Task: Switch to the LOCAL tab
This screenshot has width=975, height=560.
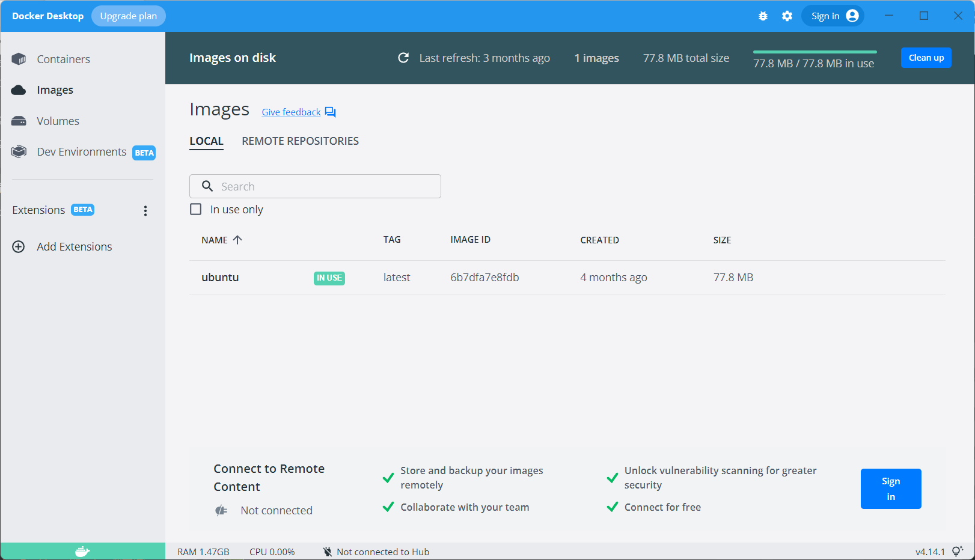Action: click(x=206, y=141)
